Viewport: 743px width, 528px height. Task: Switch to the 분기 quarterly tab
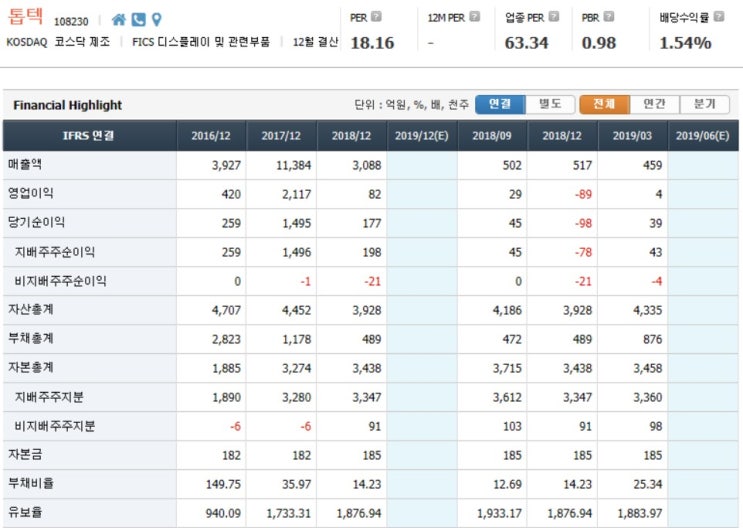click(705, 104)
